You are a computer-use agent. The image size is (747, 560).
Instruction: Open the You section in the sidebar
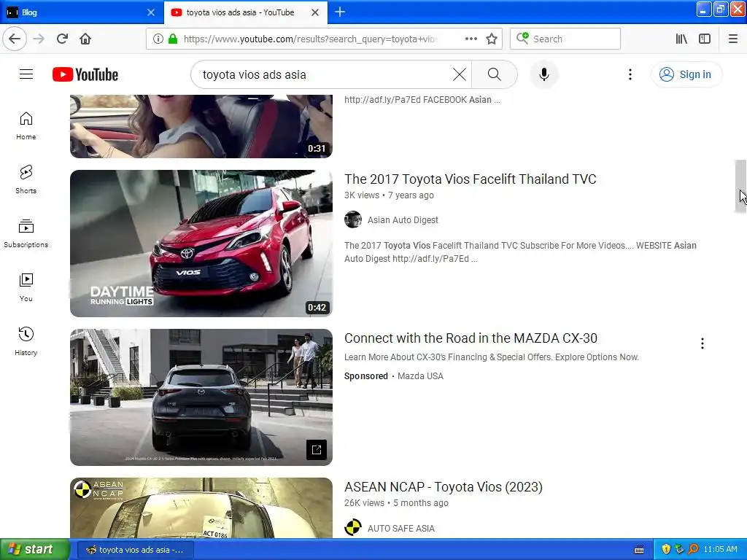(26, 287)
